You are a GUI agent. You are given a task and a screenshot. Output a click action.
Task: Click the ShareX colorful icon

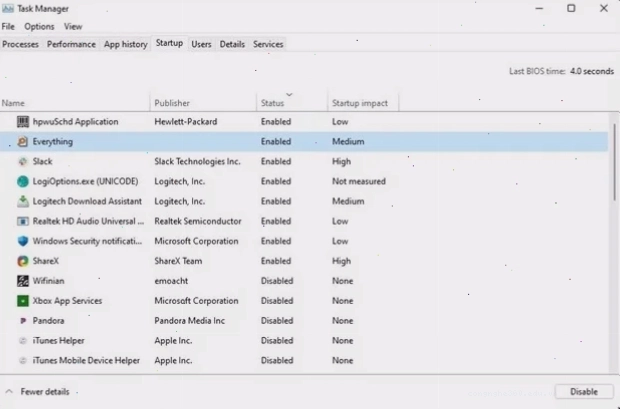pos(23,261)
